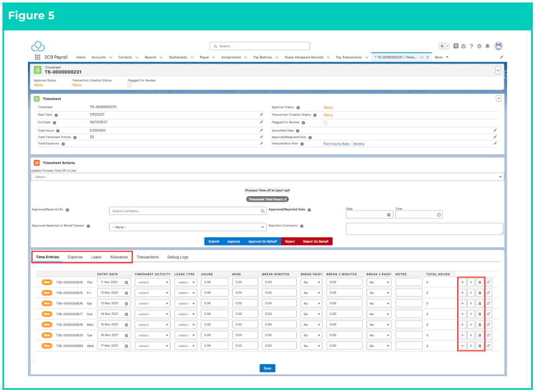535x392 pixels.
Task: Open the Trailhead guidance icon
Action: coord(463,46)
